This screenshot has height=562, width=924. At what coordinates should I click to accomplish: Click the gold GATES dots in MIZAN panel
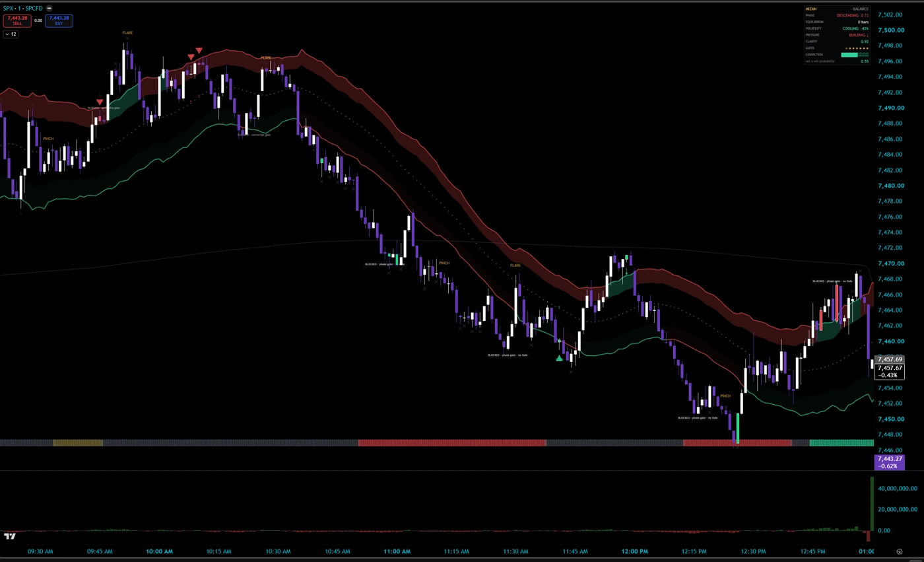pyautogui.click(x=857, y=48)
